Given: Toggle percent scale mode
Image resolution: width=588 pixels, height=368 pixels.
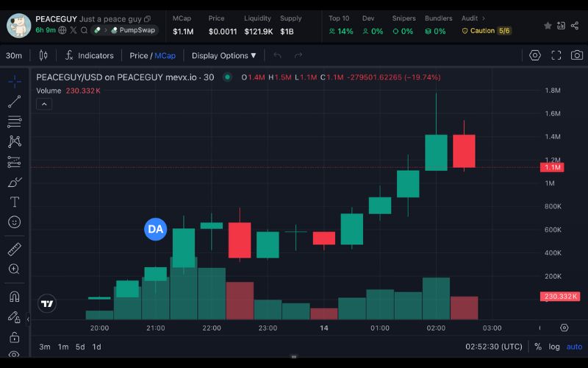Looking at the screenshot, I should click(538, 347).
